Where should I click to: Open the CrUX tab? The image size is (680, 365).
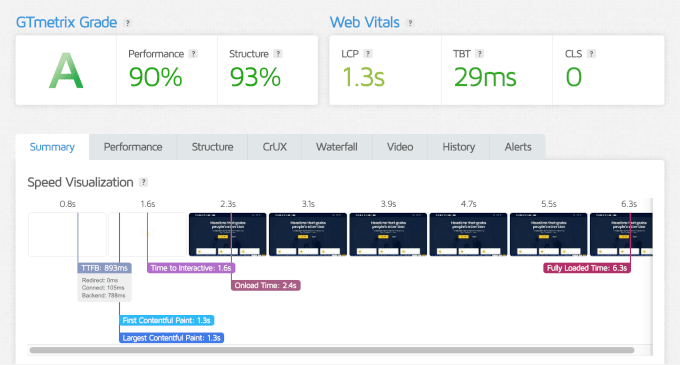[x=275, y=147]
